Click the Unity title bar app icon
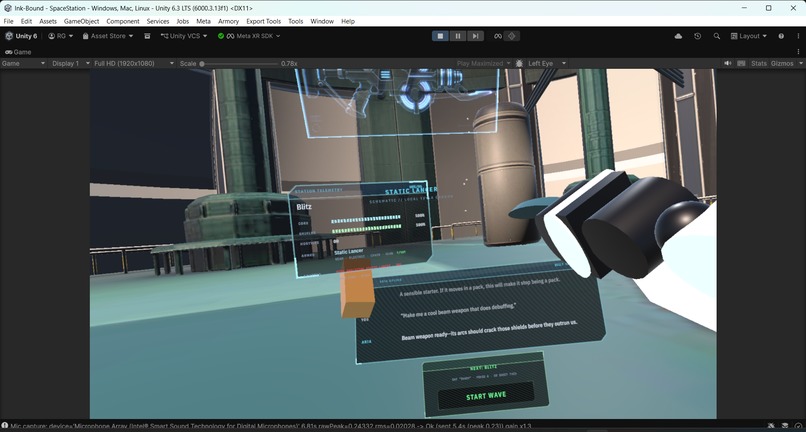 click(x=7, y=8)
